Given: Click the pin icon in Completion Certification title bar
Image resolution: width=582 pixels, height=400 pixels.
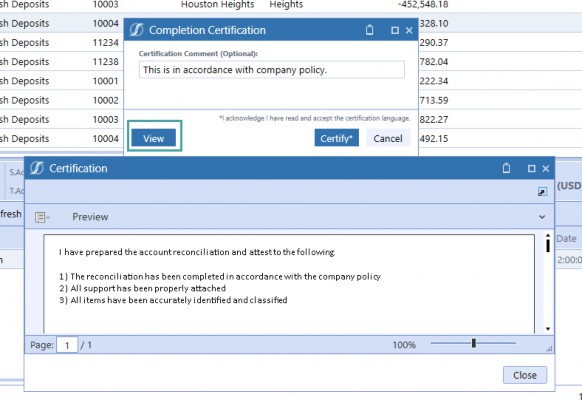Looking at the screenshot, I should [x=369, y=30].
